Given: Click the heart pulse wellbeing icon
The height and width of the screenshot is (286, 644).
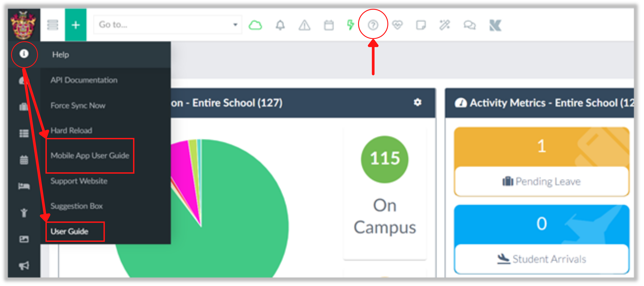Looking at the screenshot, I should [397, 25].
